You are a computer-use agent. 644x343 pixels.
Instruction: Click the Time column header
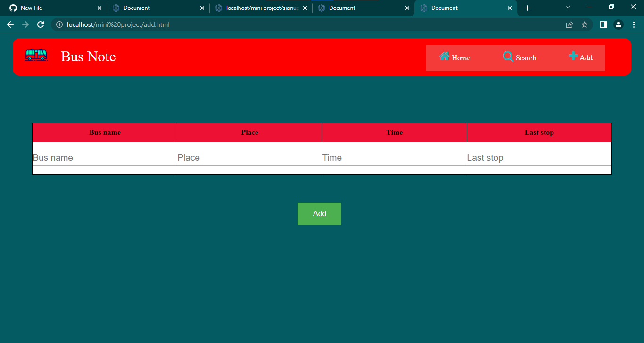pyautogui.click(x=394, y=132)
